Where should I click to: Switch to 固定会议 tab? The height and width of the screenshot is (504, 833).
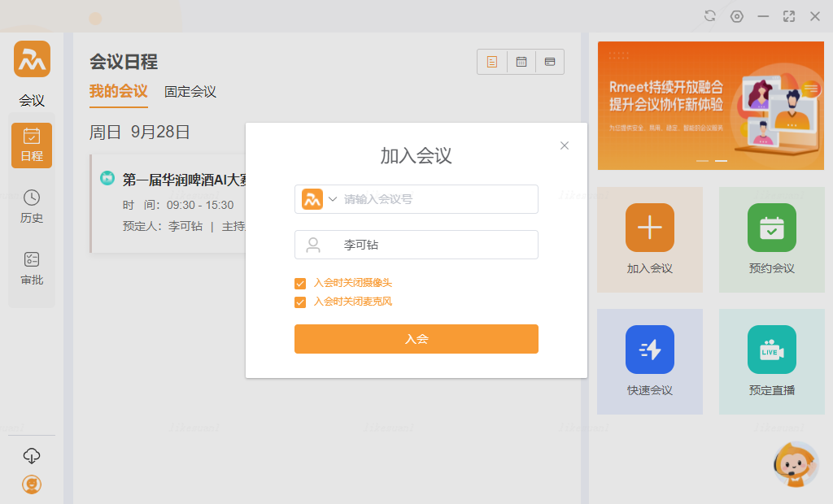coord(190,92)
